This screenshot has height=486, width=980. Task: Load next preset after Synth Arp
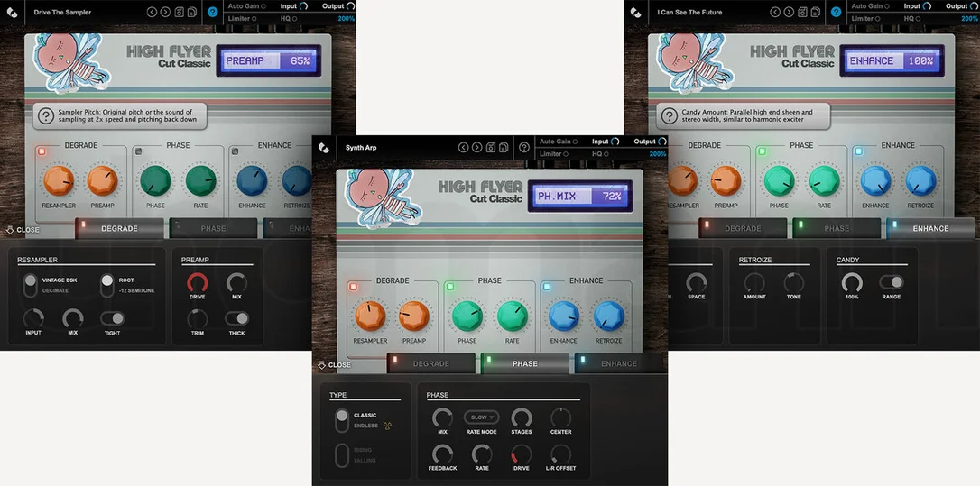coord(476,148)
